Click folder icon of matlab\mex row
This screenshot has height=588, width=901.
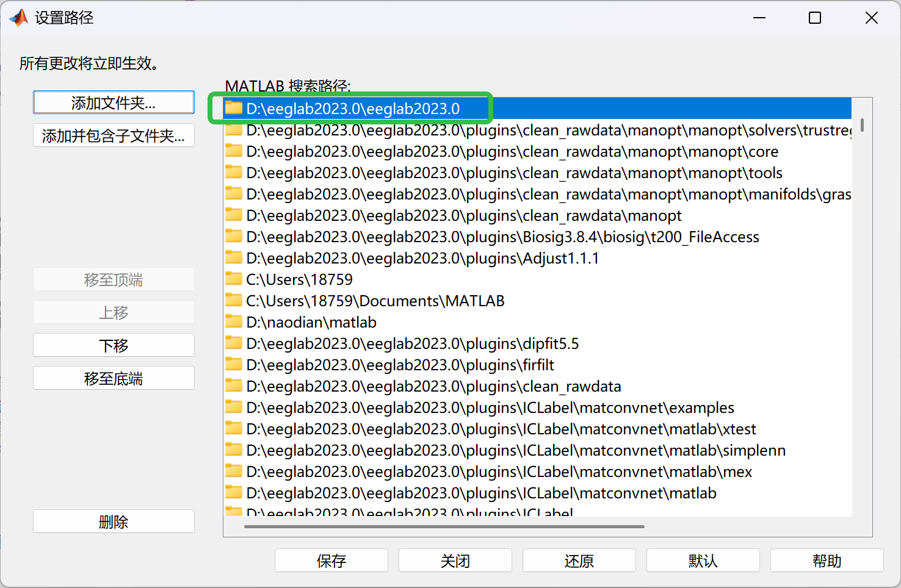[234, 471]
